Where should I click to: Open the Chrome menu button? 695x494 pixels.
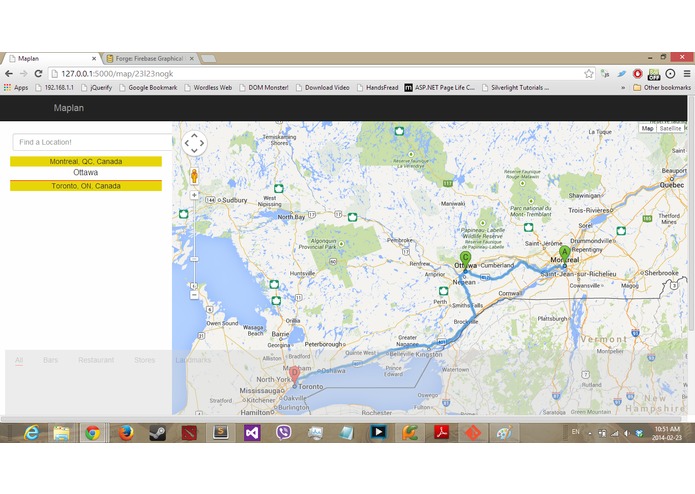pyautogui.click(x=686, y=74)
